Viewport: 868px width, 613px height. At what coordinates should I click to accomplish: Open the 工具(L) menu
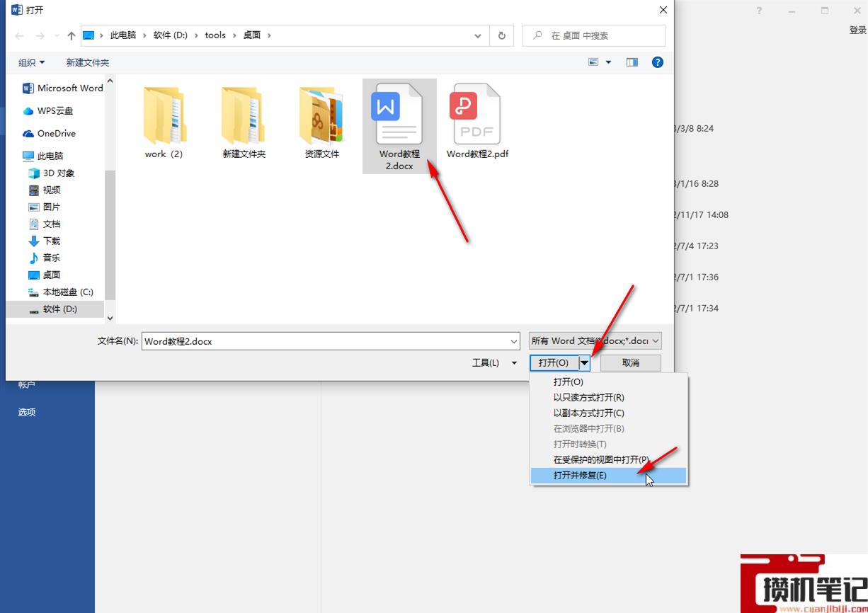[x=494, y=362]
